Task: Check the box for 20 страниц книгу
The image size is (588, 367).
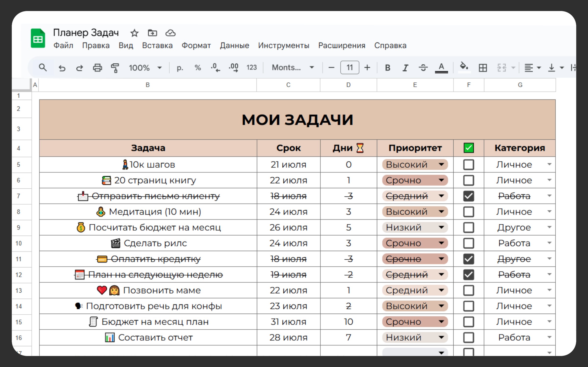Action: tap(468, 180)
